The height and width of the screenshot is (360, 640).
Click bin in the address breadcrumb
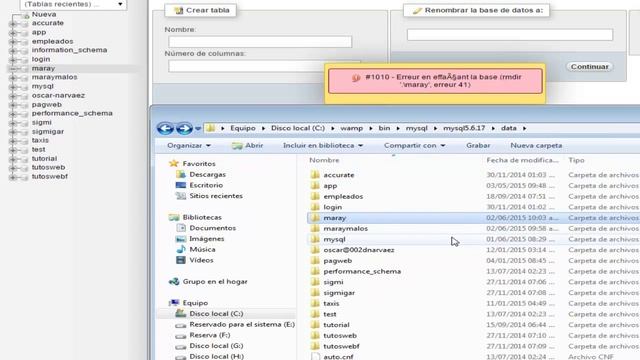[x=384, y=128]
